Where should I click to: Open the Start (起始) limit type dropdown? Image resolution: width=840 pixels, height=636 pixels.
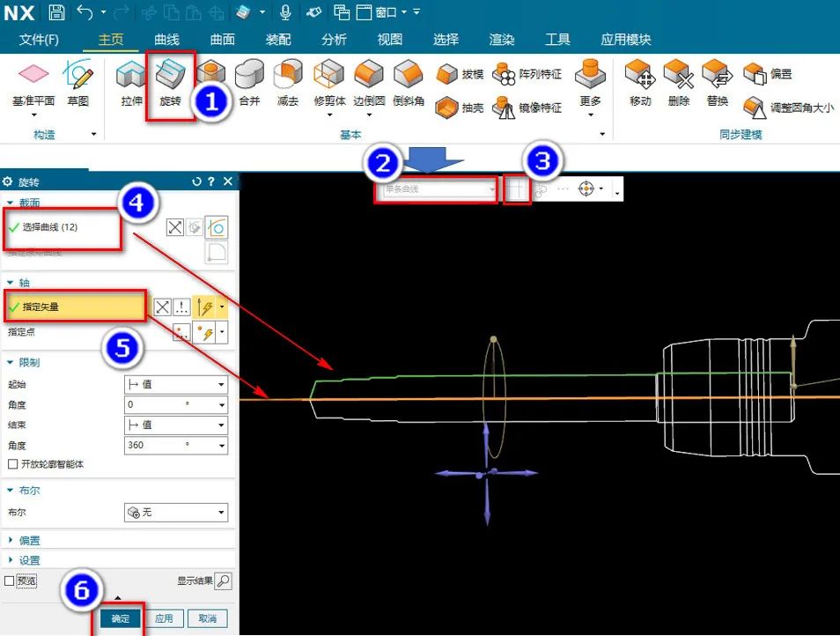coord(176,384)
